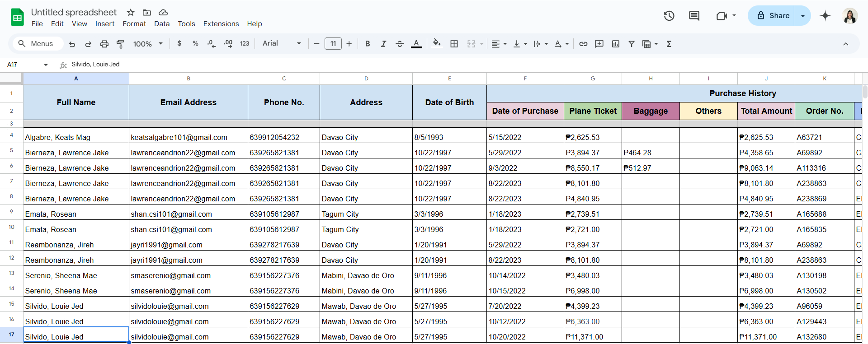The height and width of the screenshot is (344, 868).
Task: Star the Untitled spreadsheet
Action: tap(131, 12)
